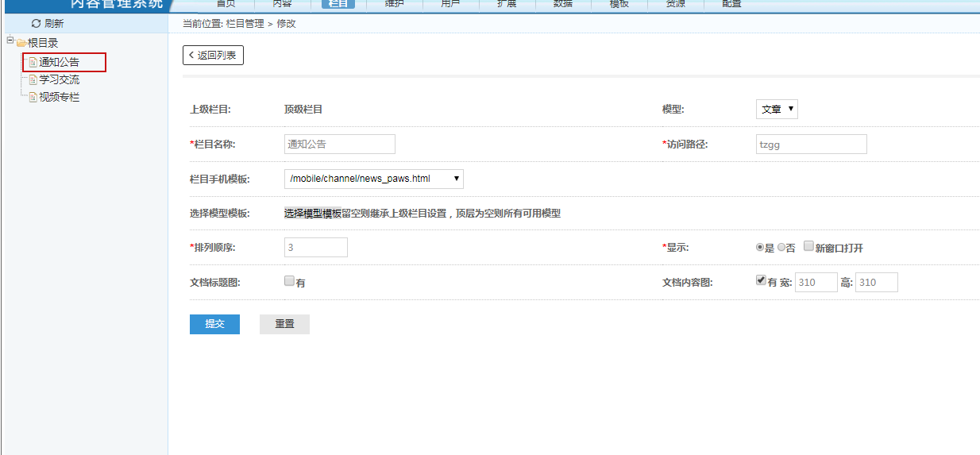Open the 栏目手机模板 template dropdown
This screenshot has height=455, width=980.
374,179
